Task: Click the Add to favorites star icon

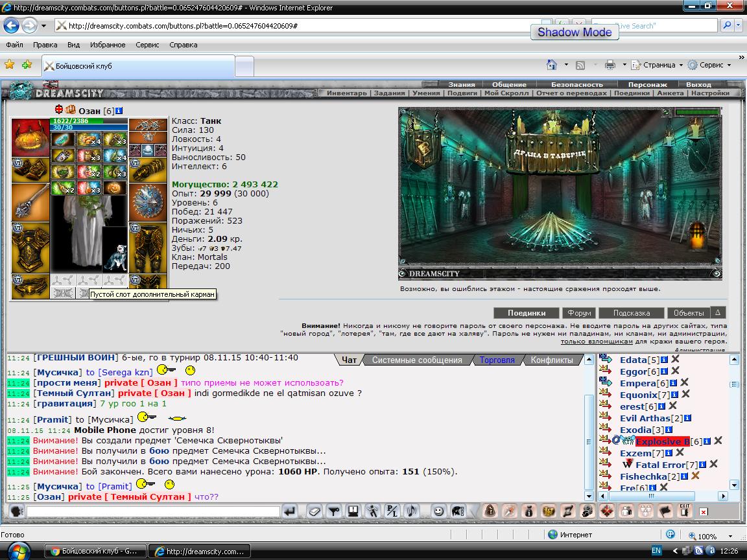Action: 27,65
